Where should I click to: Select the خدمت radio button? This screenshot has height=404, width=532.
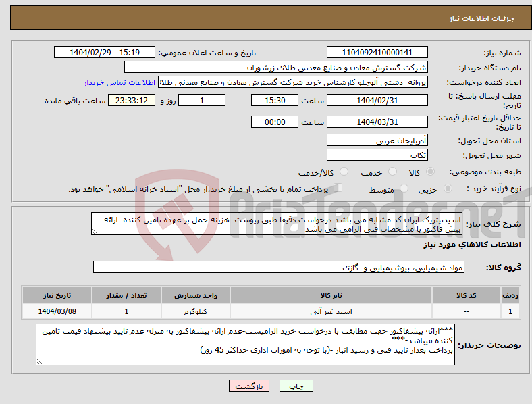[392, 172]
